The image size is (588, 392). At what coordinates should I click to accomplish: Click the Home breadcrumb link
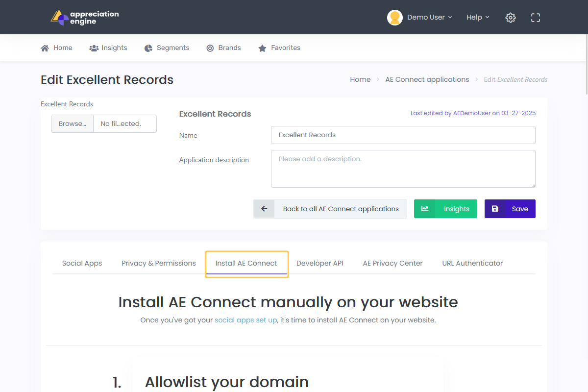pyautogui.click(x=360, y=79)
